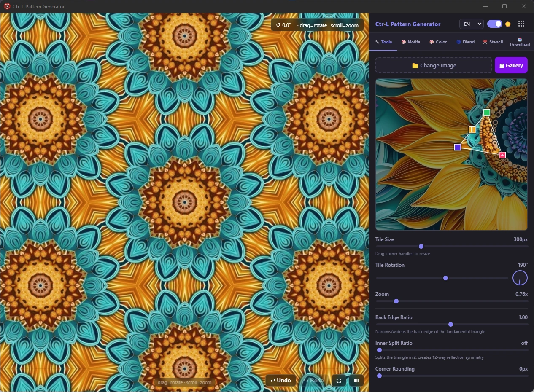This screenshot has height=392, width=534.
Task: Click the Undo button
Action: coord(280,380)
